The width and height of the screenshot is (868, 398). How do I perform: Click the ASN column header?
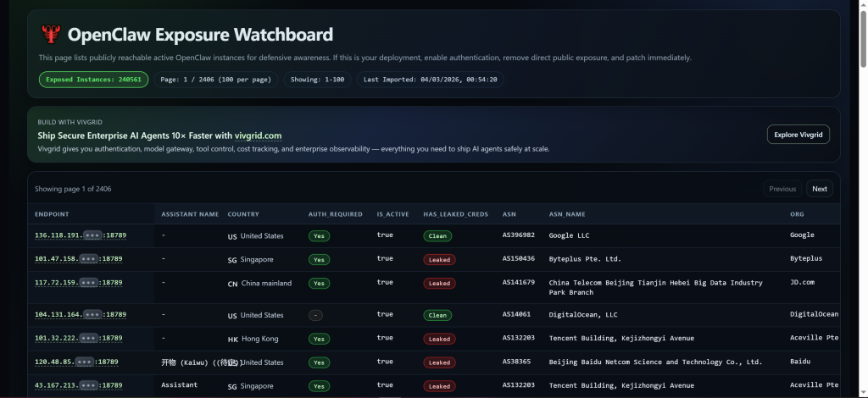pos(509,214)
